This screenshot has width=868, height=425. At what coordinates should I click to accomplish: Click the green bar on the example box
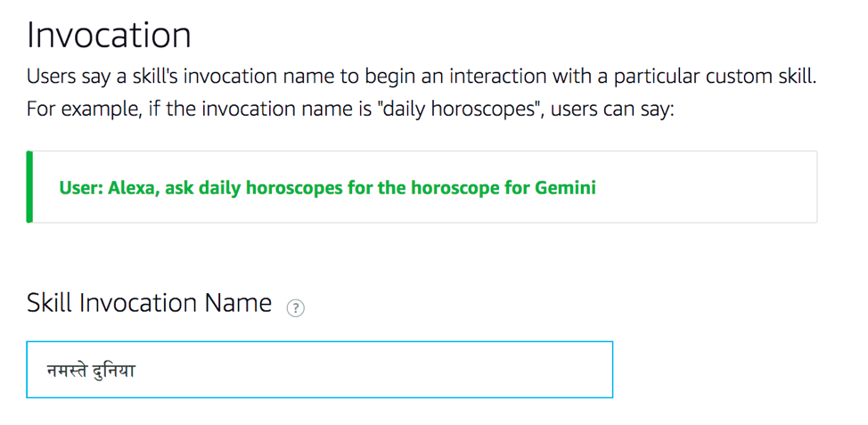click(30, 187)
